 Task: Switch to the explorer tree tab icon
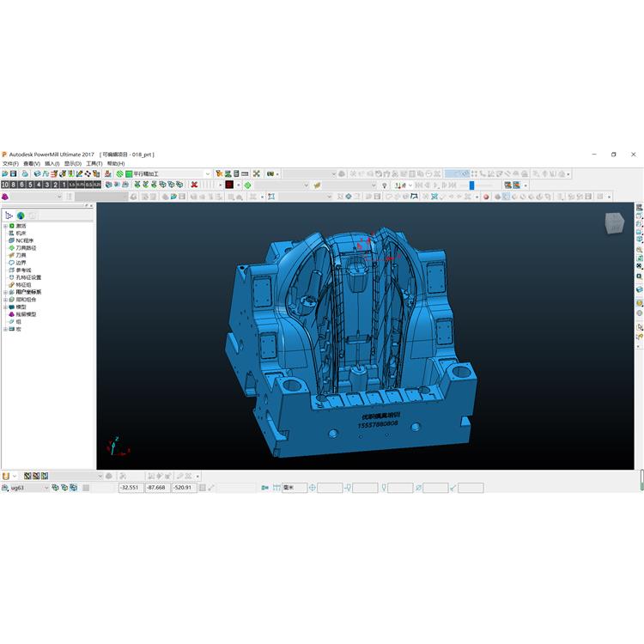coord(9,216)
